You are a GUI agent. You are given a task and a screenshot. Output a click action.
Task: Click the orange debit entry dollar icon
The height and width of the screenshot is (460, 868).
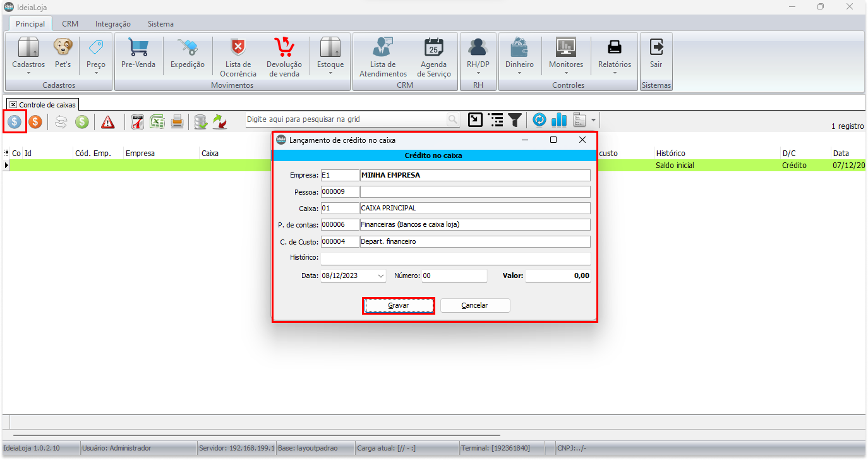coord(35,121)
